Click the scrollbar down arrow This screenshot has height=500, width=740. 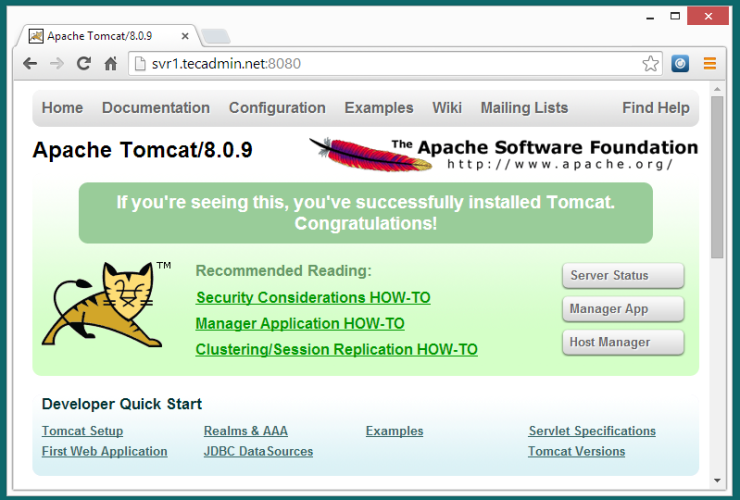click(x=717, y=481)
